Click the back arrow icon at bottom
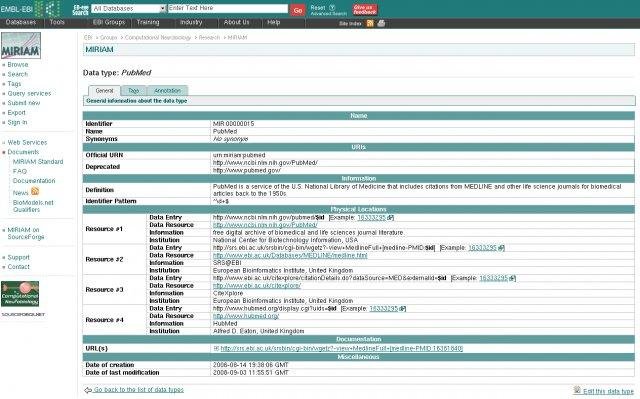 tap(88, 390)
